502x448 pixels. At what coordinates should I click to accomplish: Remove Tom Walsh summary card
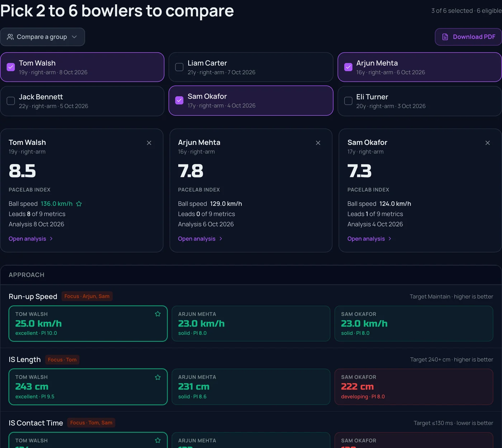point(149,143)
